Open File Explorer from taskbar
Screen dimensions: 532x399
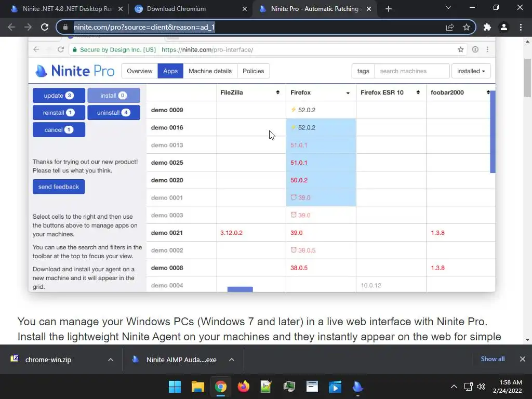(198, 387)
